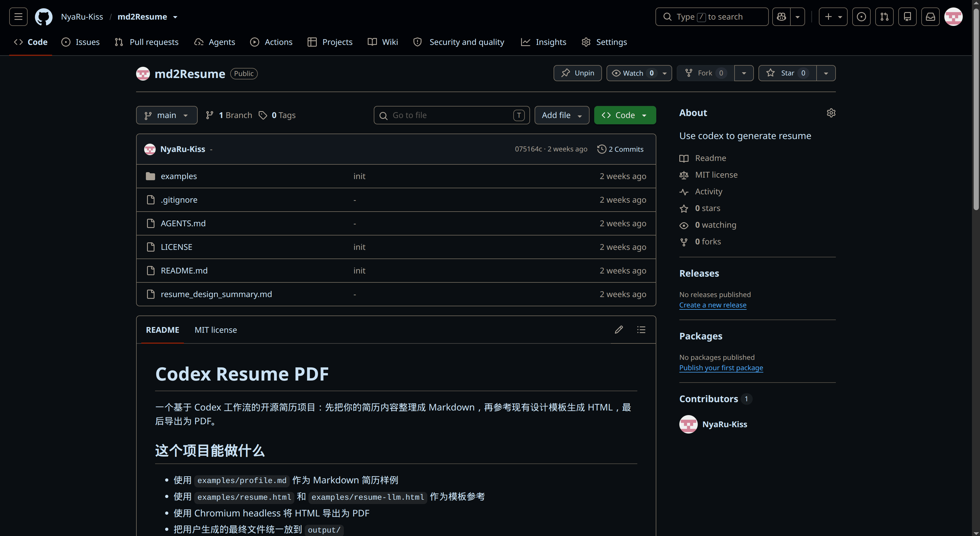Edit About details with gear icon
Viewport: 980px width, 536px height.
pyautogui.click(x=831, y=113)
